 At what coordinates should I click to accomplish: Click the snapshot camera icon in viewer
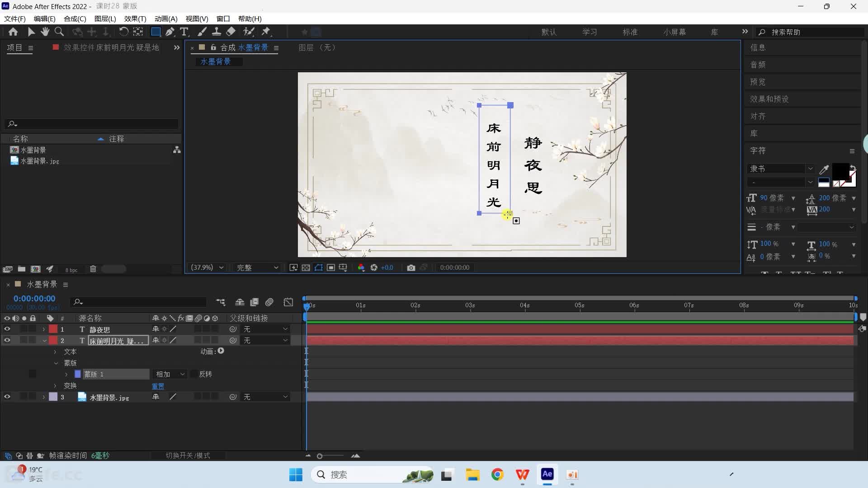click(410, 267)
